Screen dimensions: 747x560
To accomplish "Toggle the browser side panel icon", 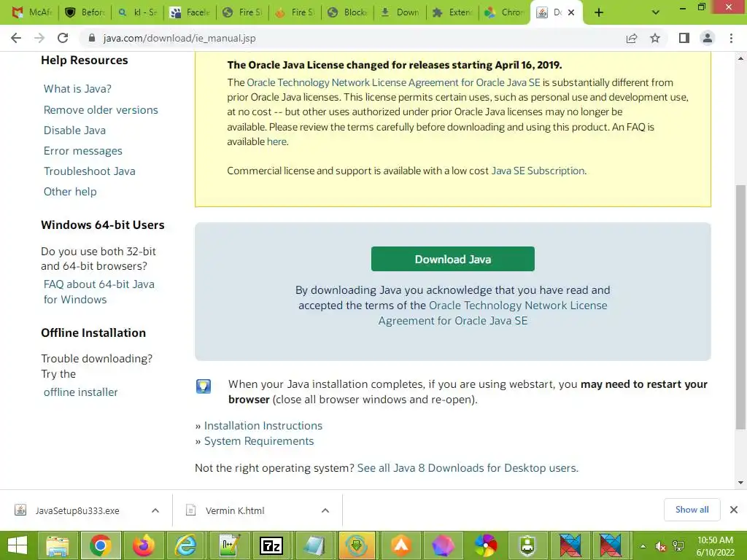I will 684,38.
